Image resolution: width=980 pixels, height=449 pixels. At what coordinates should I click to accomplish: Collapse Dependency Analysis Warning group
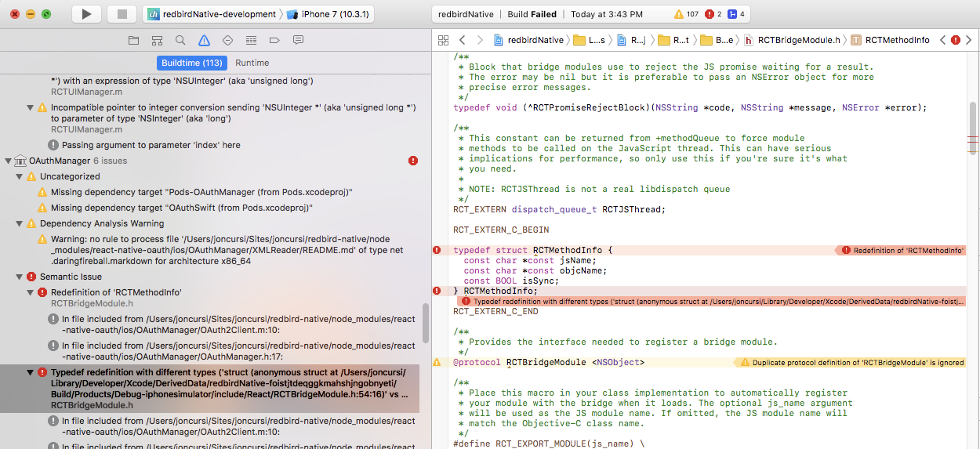point(19,223)
